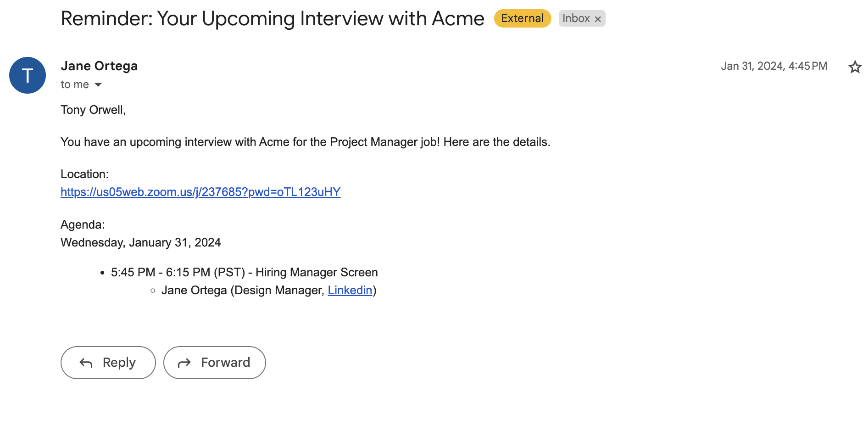The height and width of the screenshot is (426, 868).
Task: Click the Forward button
Action: click(215, 363)
